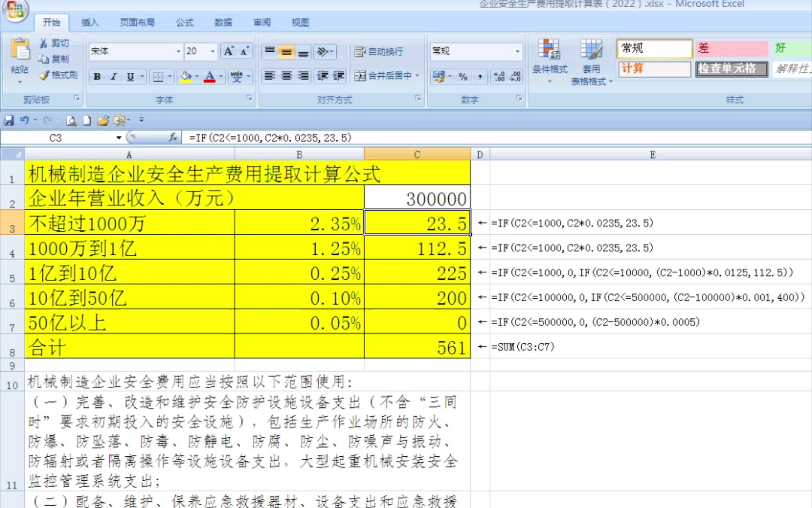Customize quick access toolbar dropdown

click(x=141, y=120)
